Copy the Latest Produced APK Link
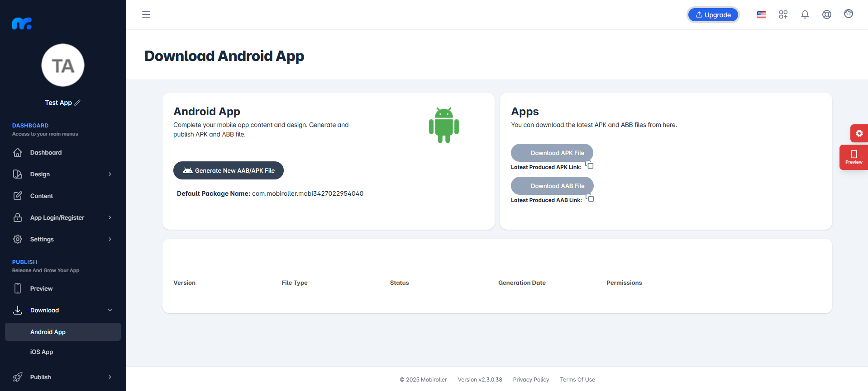Viewport: 868px width, 391px height. pyautogui.click(x=590, y=165)
